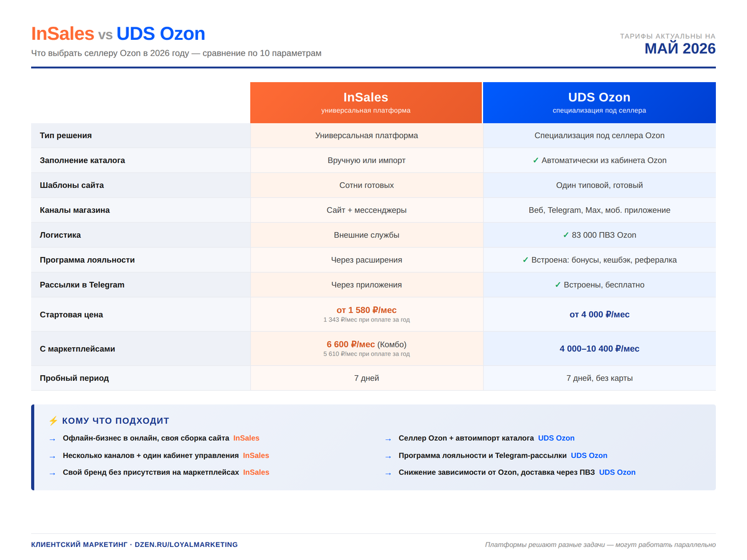Click InSales tag after 'присутствия на маркетплейсах'
This screenshot has width=747, height=560.
point(256,472)
